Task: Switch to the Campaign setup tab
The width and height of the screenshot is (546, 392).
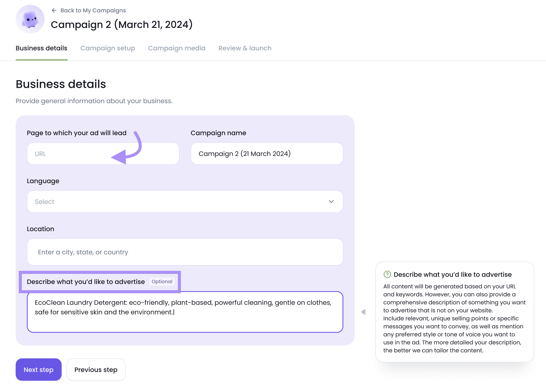Action: (x=108, y=48)
